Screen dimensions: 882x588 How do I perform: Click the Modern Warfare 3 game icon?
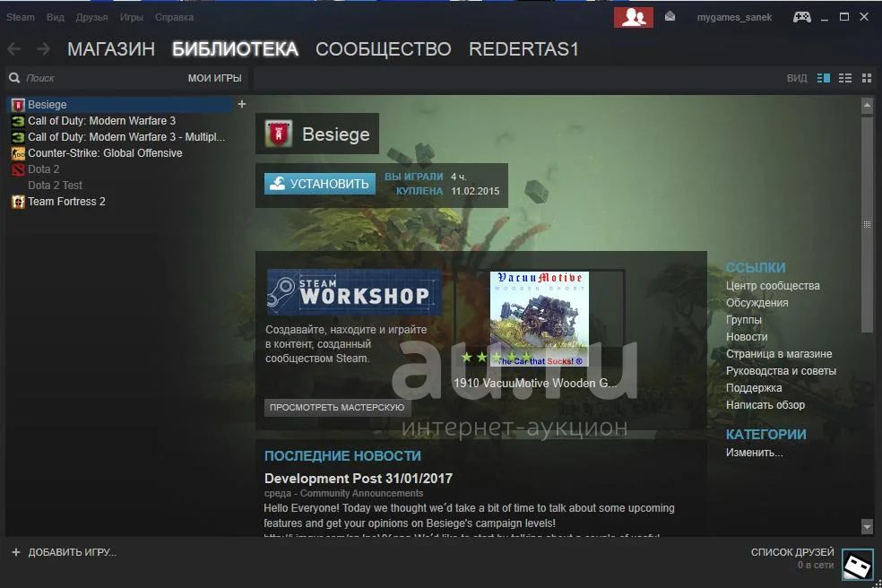(x=18, y=121)
